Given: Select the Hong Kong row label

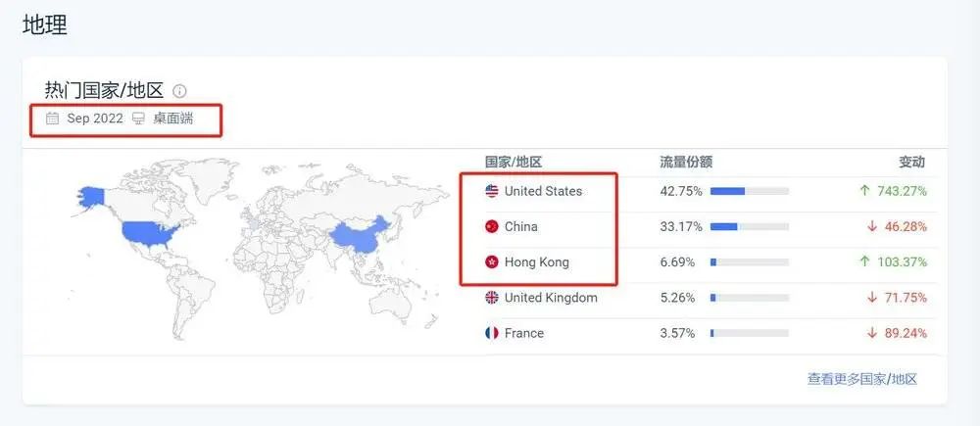Looking at the screenshot, I should (536, 262).
